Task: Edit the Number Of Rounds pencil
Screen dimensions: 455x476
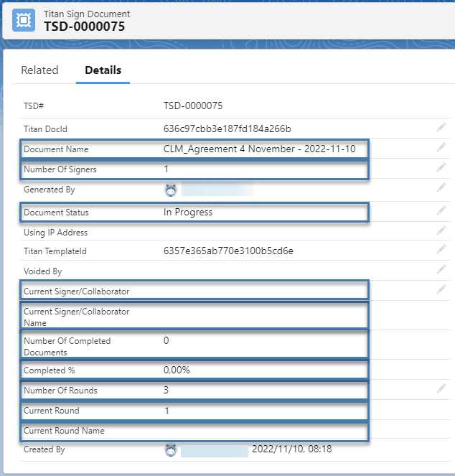Action: point(441,388)
